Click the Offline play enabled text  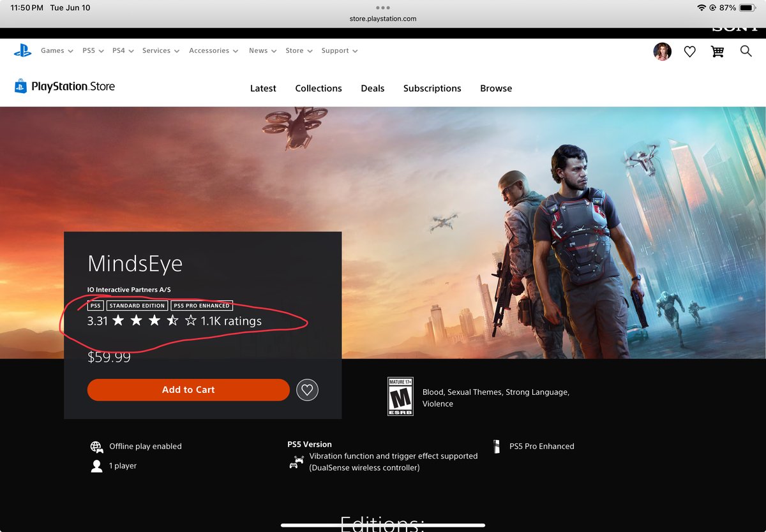pos(146,447)
